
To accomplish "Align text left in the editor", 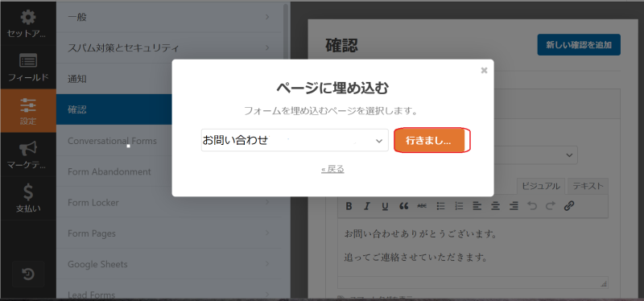I will [477, 206].
